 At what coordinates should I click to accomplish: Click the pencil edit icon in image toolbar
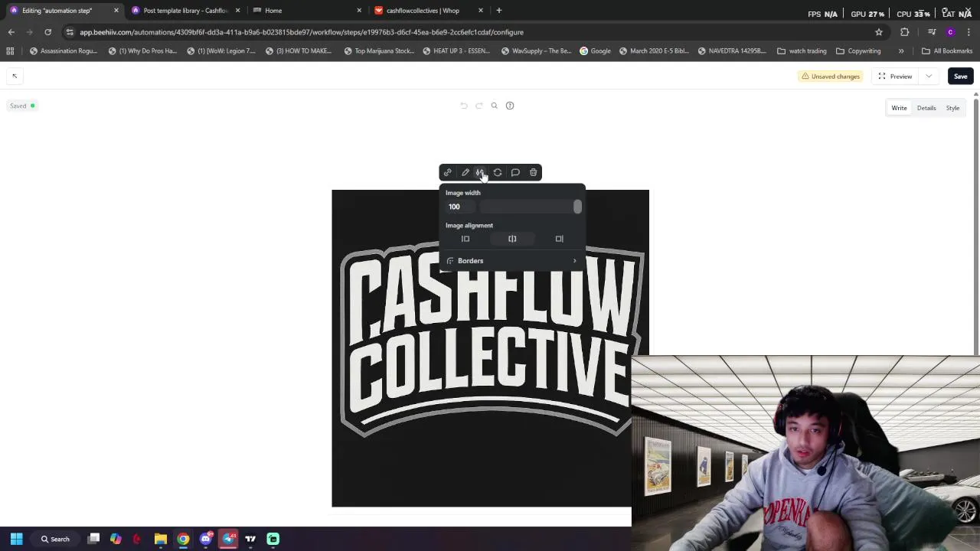tap(465, 172)
